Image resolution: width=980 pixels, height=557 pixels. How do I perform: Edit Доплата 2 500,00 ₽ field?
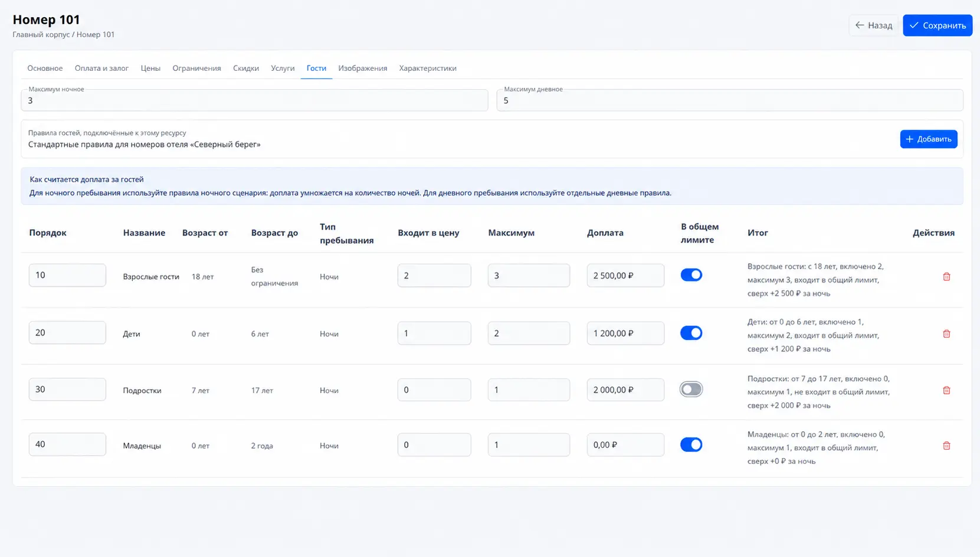point(625,276)
